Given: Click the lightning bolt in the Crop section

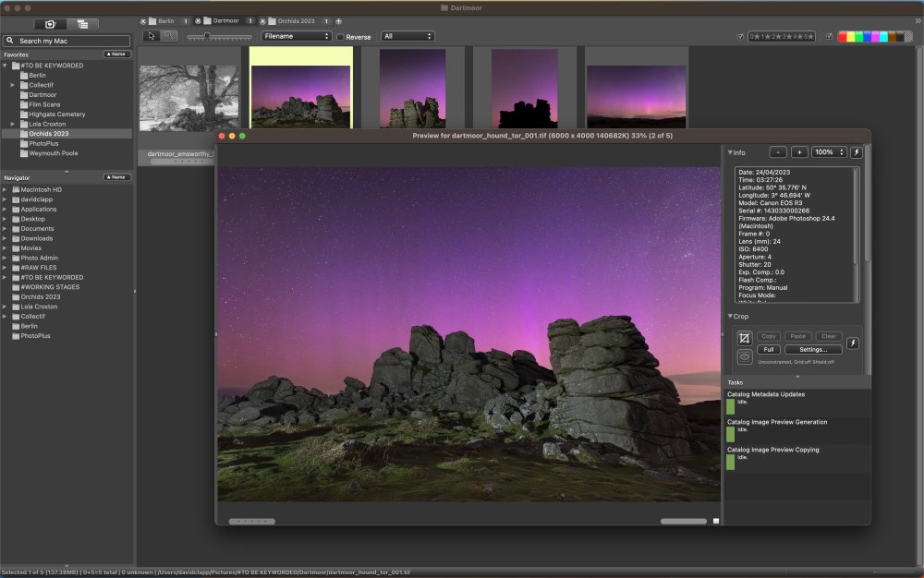Looking at the screenshot, I should pos(852,343).
